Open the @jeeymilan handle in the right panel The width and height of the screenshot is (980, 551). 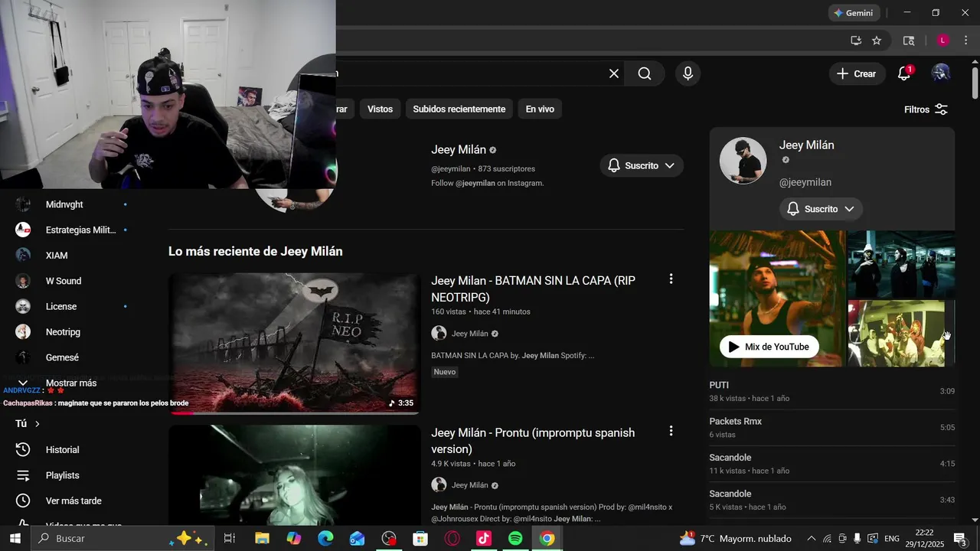click(805, 182)
